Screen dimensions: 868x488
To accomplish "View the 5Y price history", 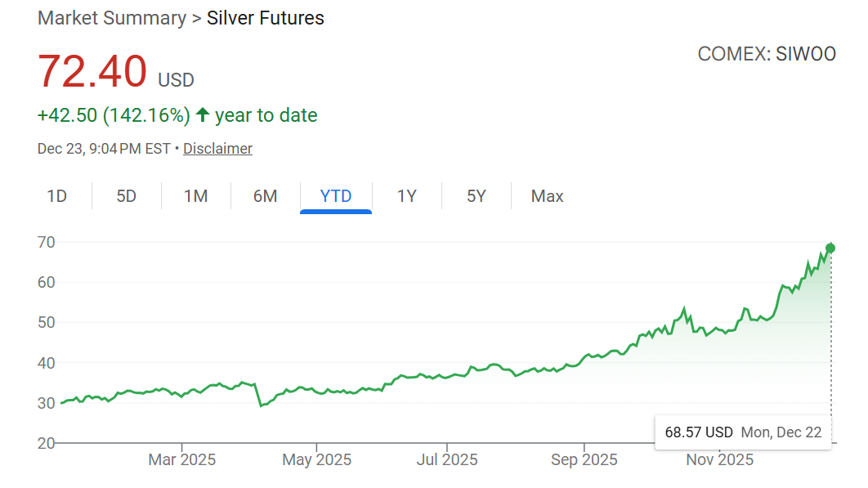I will 477,196.
